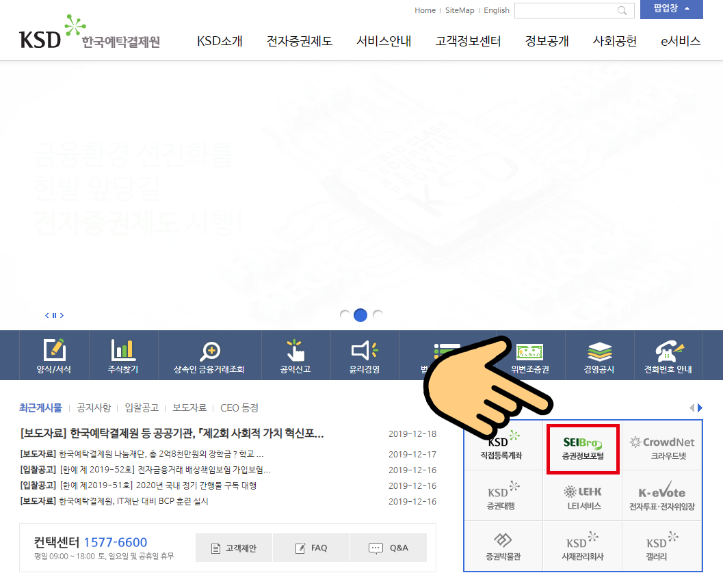Click the KSD 한국예탁결제원 logo
This screenshot has height=588, width=723.
tap(90, 32)
